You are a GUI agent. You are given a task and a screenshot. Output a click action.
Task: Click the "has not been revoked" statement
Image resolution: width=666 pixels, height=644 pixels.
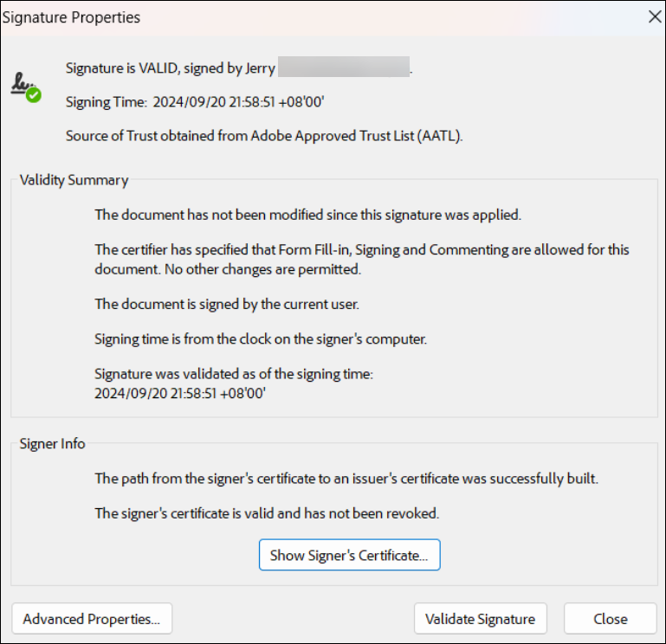click(x=267, y=513)
